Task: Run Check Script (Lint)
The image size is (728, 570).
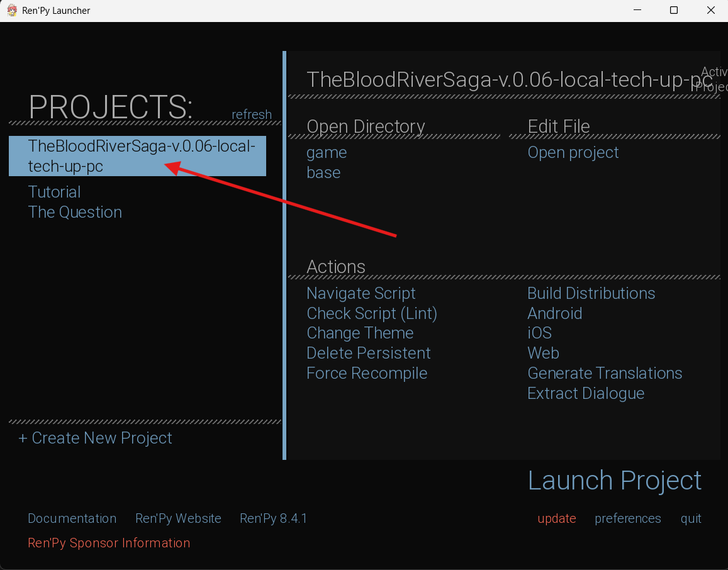Action: click(x=372, y=313)
